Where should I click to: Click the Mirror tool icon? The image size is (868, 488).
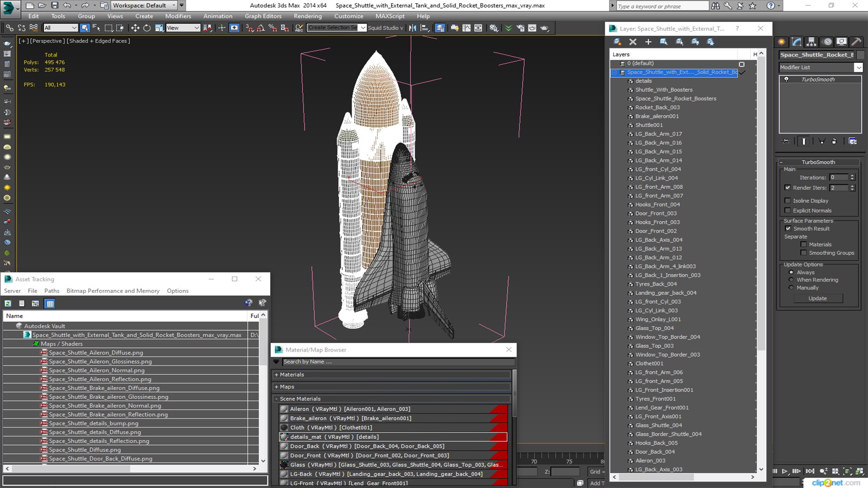click(413, 28)
